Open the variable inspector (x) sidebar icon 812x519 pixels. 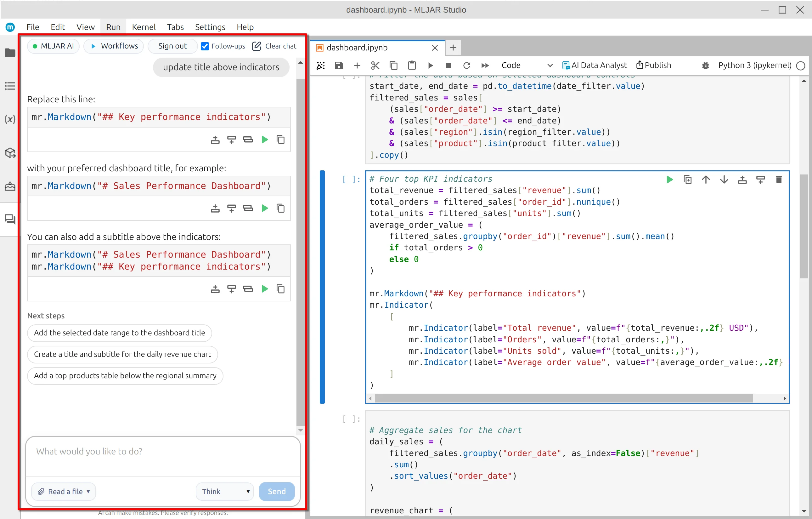10,119
